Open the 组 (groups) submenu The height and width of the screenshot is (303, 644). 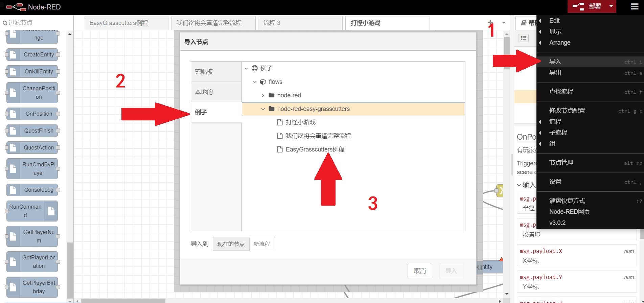[x=590, y=144]
